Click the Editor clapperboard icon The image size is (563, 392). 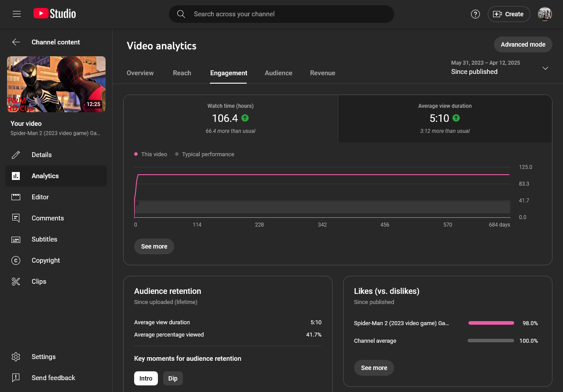16,197
